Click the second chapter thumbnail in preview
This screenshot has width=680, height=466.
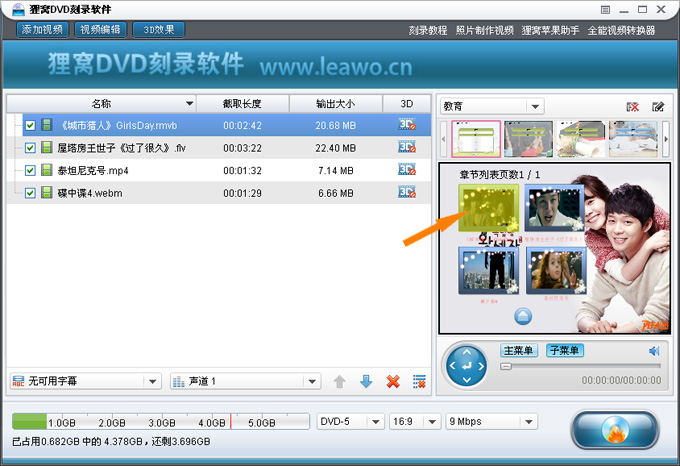click(x=555, y=208)
